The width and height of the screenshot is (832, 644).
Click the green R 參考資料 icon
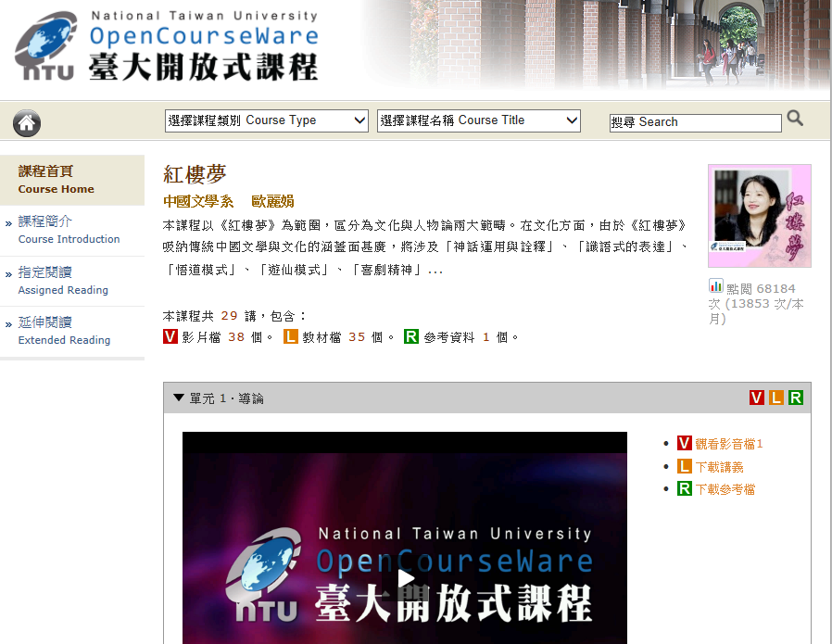(410, 336)
